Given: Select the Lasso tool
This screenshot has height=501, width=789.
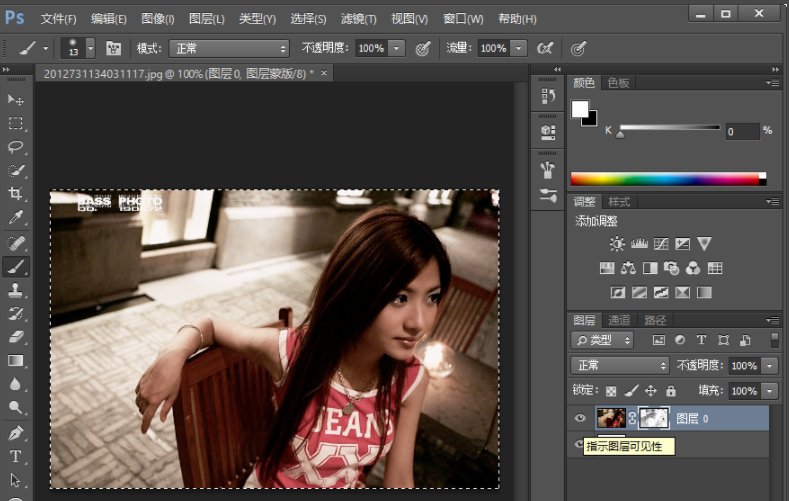Looking at the screenshot, I should click(16, 146).
